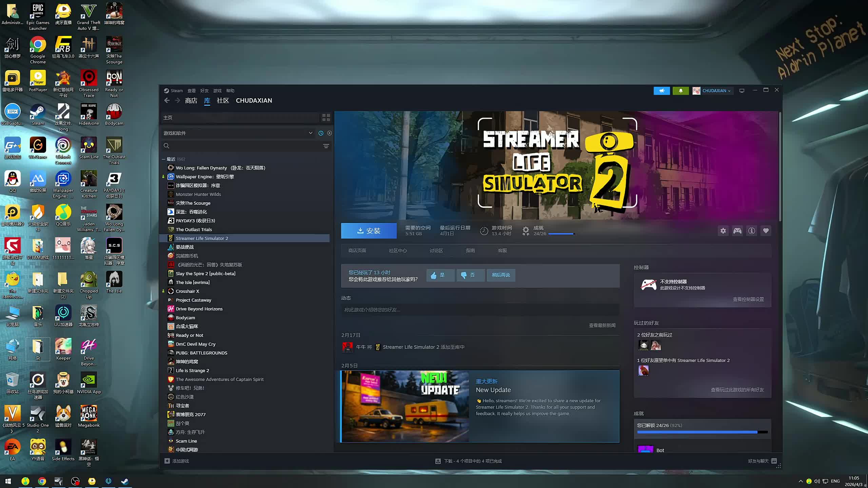Add game to favorites heart icon
This screenshot has height=488, width=868.
(766, 231)
